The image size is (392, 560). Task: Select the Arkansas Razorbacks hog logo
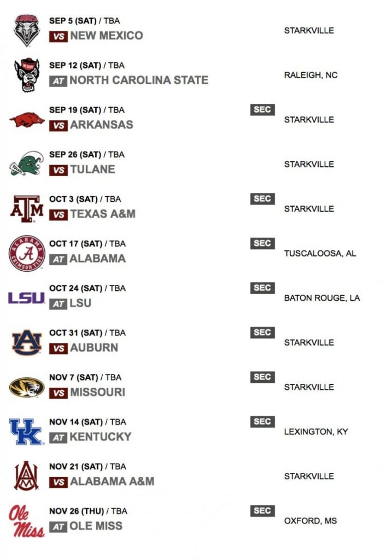[27, 120]
